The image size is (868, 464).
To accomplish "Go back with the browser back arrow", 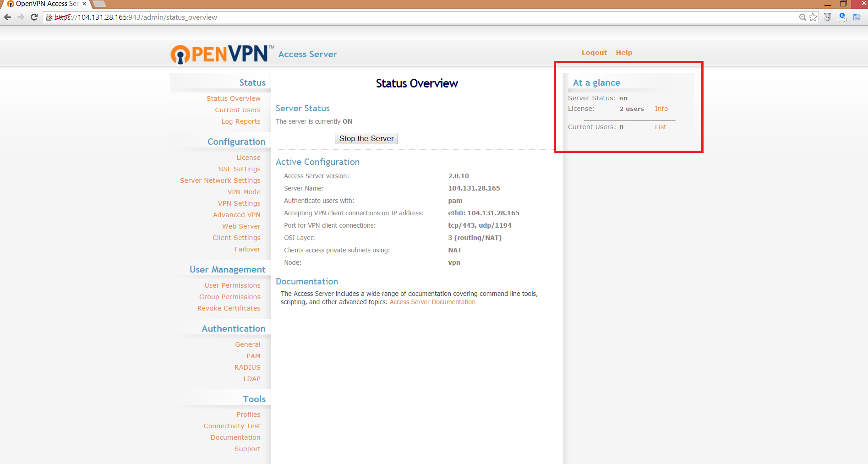I will coord(7,17).
